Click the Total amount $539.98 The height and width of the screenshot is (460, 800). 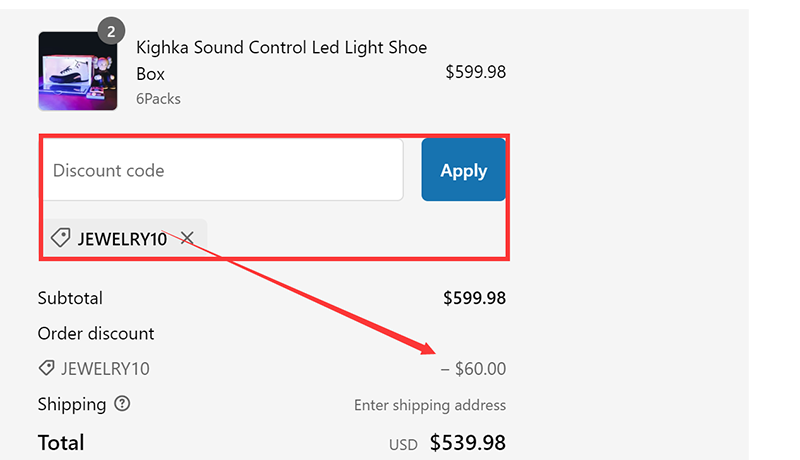click(468, 442)
